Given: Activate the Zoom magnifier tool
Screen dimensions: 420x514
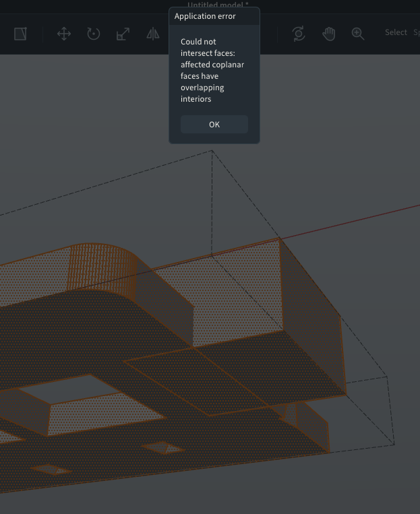Looking at the screenshot, I should 358,34.
